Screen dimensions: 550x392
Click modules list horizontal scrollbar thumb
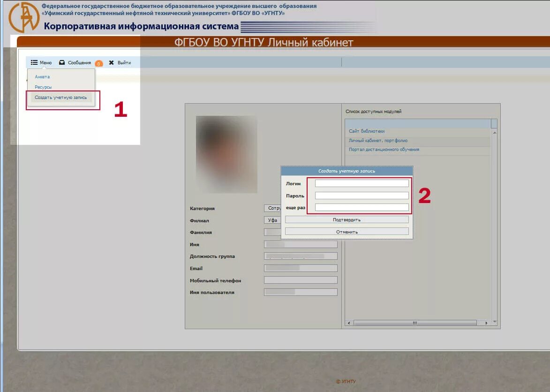point(415,323)
